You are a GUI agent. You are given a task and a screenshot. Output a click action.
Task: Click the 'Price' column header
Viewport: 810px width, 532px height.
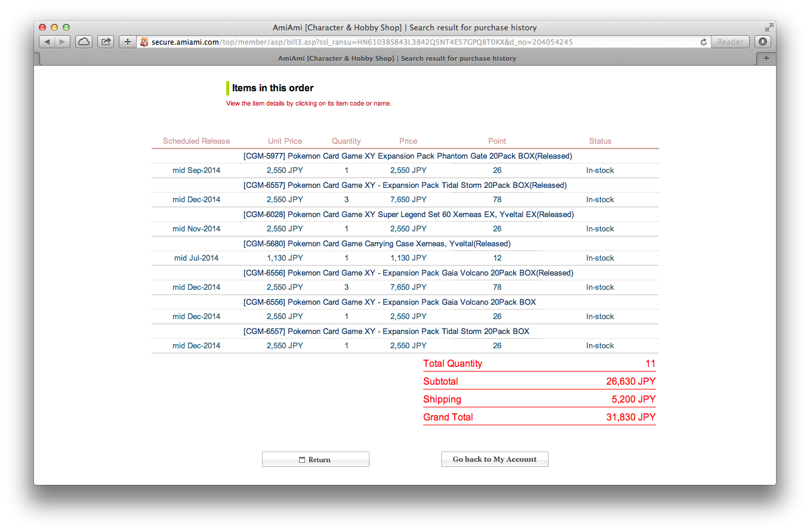408,141
